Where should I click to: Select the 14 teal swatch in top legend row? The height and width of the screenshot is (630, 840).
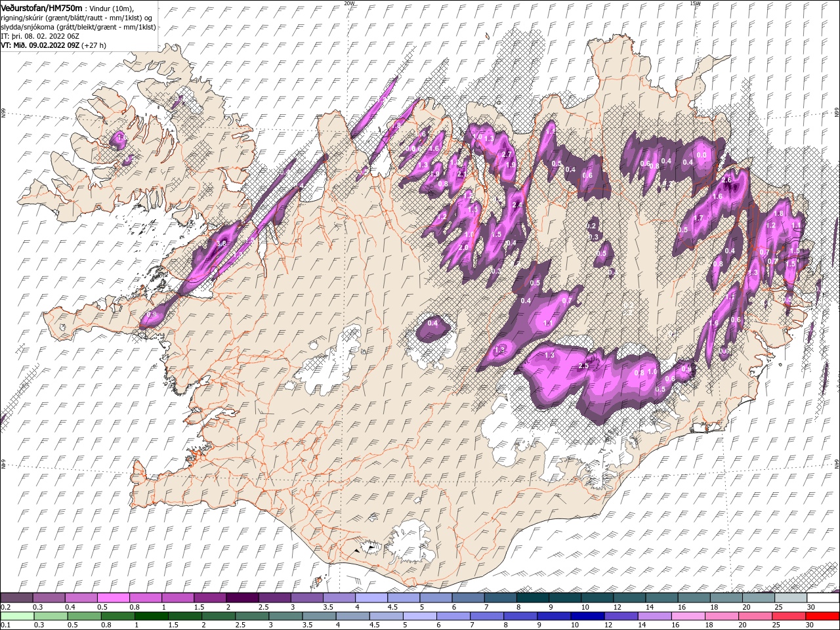click(661, 597)
